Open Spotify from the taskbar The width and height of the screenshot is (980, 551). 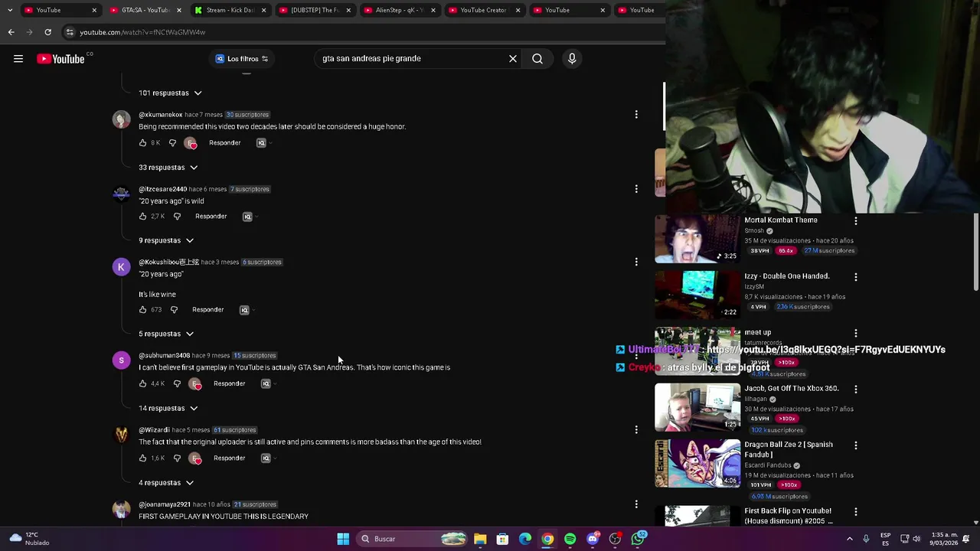click(570, 539)
